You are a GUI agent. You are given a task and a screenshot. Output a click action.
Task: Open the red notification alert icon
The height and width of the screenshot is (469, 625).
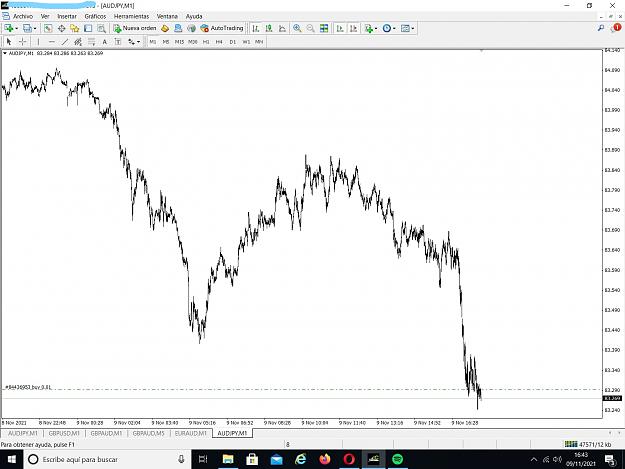pos(616,28)
